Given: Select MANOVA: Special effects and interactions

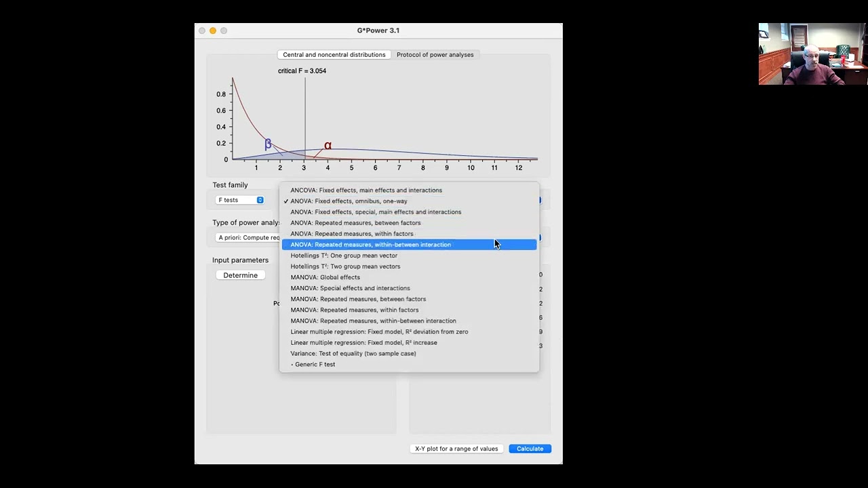Looking at the screenshot, I should pos(409,288).
